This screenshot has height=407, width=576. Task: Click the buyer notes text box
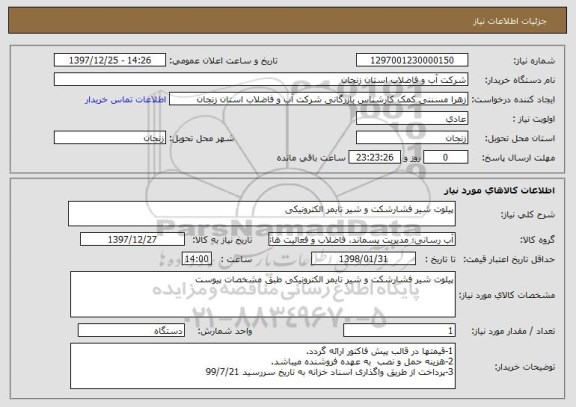pos(263,366)
